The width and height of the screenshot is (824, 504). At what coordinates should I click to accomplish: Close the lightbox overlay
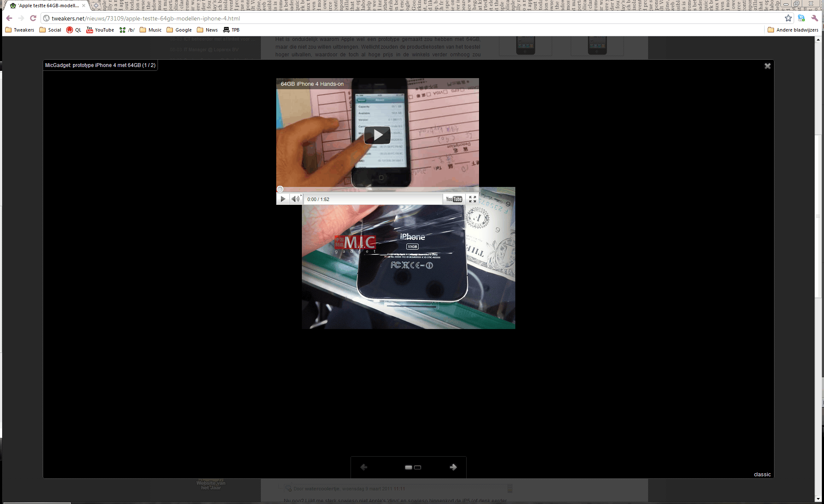click(767, 66)
